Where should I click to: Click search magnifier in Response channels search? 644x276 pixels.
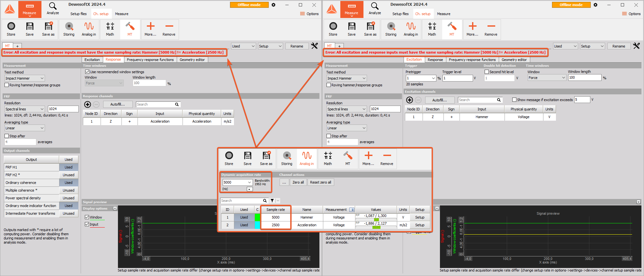tap(177, 104)
